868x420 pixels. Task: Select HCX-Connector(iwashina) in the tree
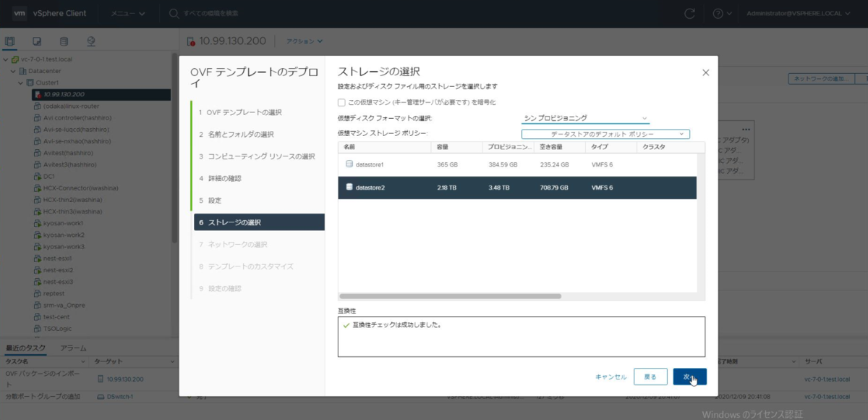click(x=80, y=188)
